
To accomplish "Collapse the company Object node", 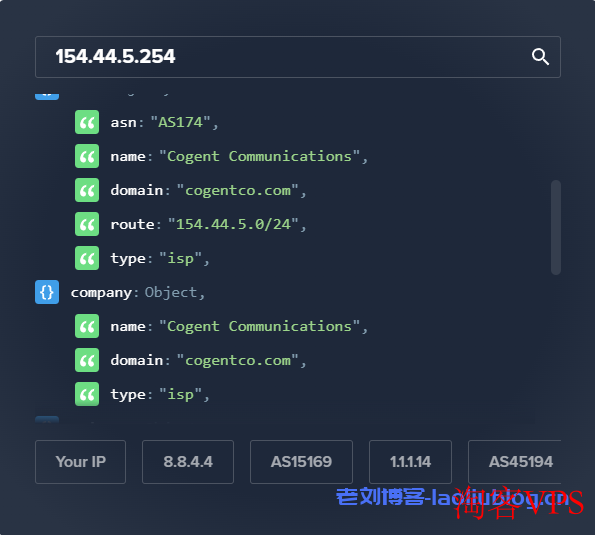I will (47, 292).
